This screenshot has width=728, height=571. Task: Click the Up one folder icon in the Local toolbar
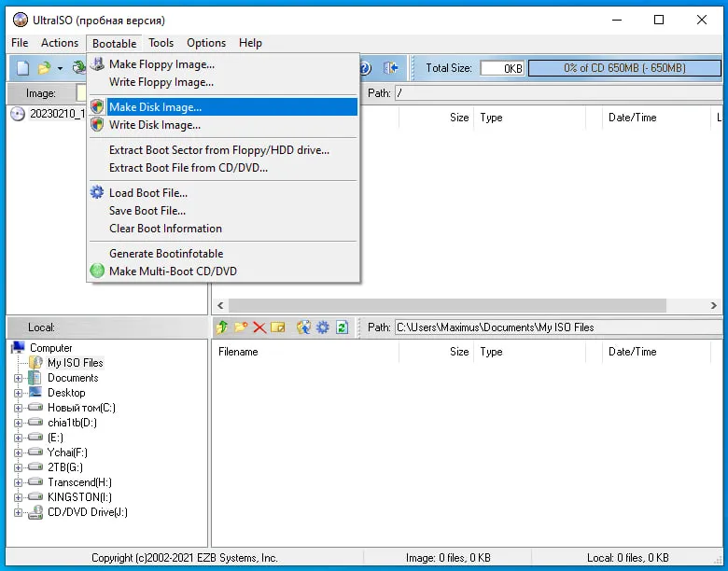click(x=222, y=327)
